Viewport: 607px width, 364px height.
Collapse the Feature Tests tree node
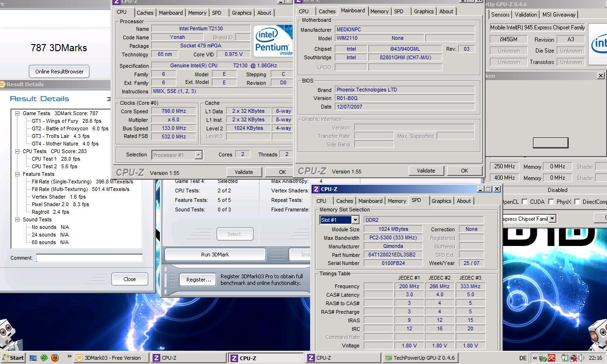coord(17,174)
